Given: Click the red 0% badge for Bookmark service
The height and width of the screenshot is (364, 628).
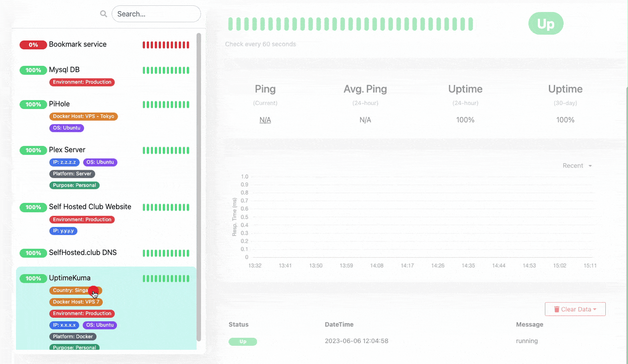Looking at the screenshot, I should point(33,45).
